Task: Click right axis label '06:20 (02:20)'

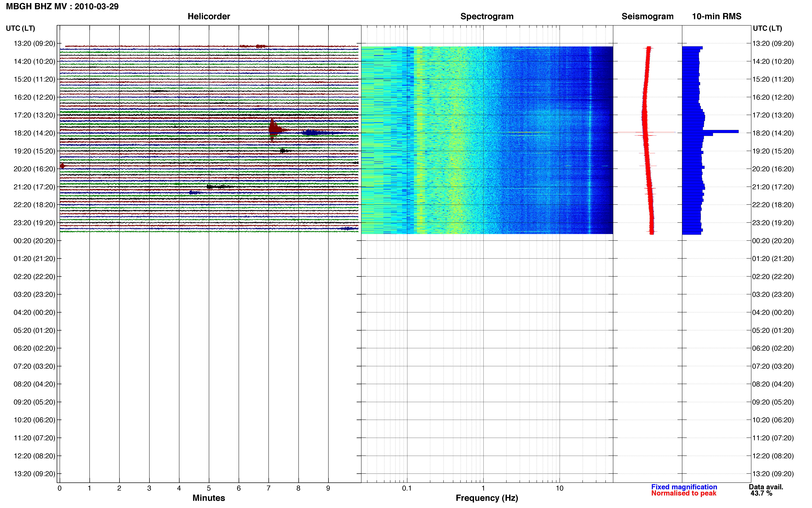Action: click(x=773, y=348)
